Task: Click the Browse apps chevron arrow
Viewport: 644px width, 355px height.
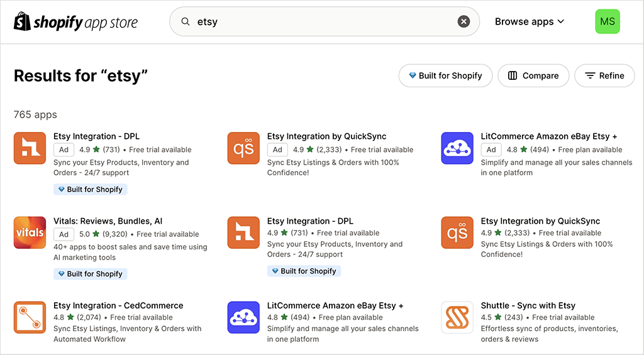Action: coord(561,21)
